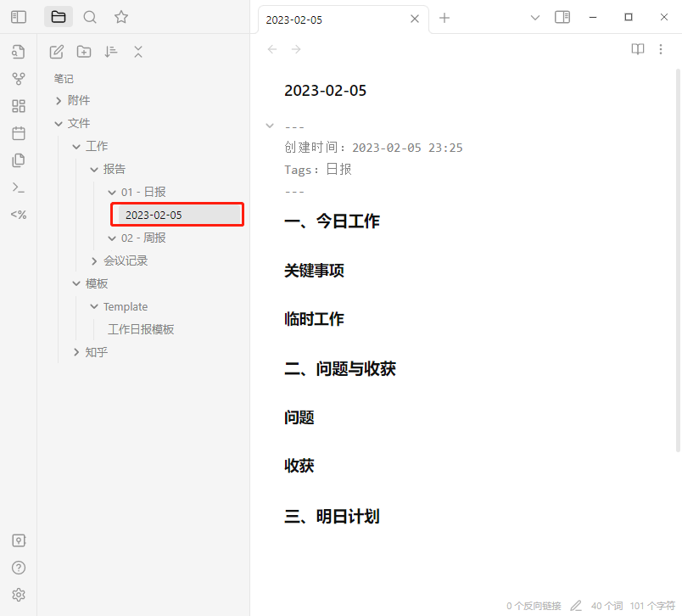Click the 0 个反向链接 backlinks status
682x616 pixels.
534,606
